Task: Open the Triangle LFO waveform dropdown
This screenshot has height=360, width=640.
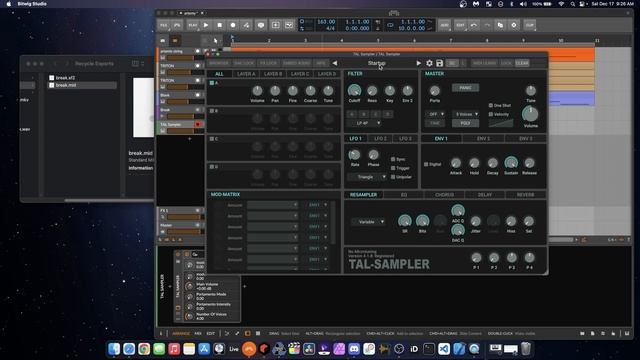Action: 367,177
